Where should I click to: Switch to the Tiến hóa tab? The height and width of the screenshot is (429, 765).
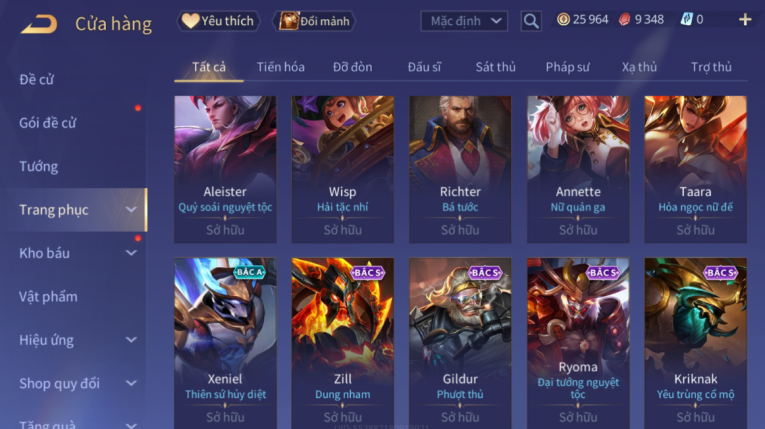coord(281,67)
